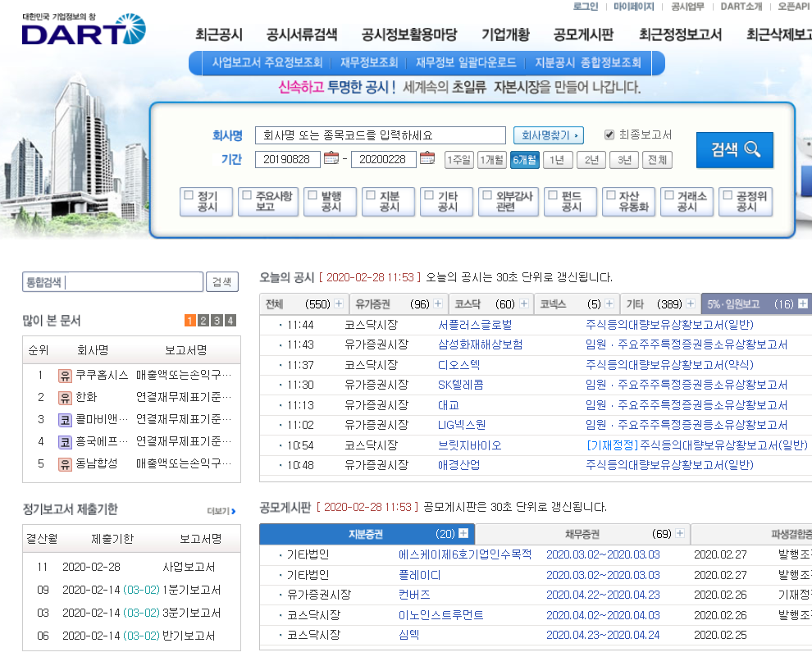Click the 유 market badge beside 동남합성
812x666 pixels.
(x=65, y=464)
